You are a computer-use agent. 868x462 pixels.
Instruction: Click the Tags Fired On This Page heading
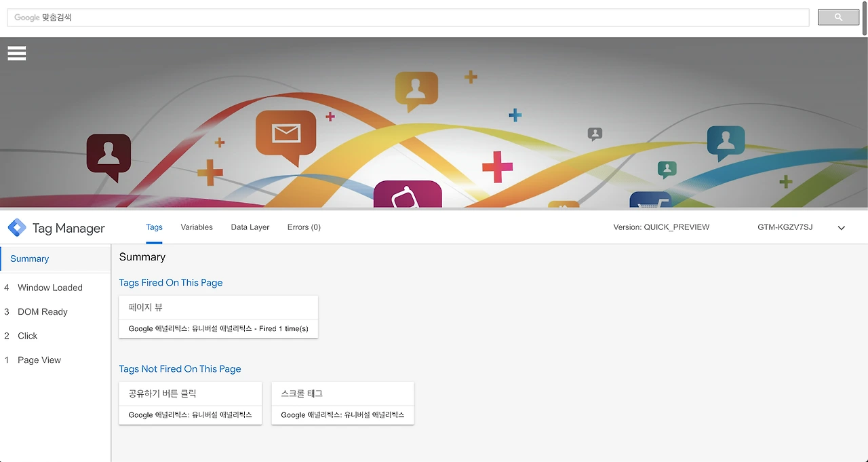click(x=171, y=283)
